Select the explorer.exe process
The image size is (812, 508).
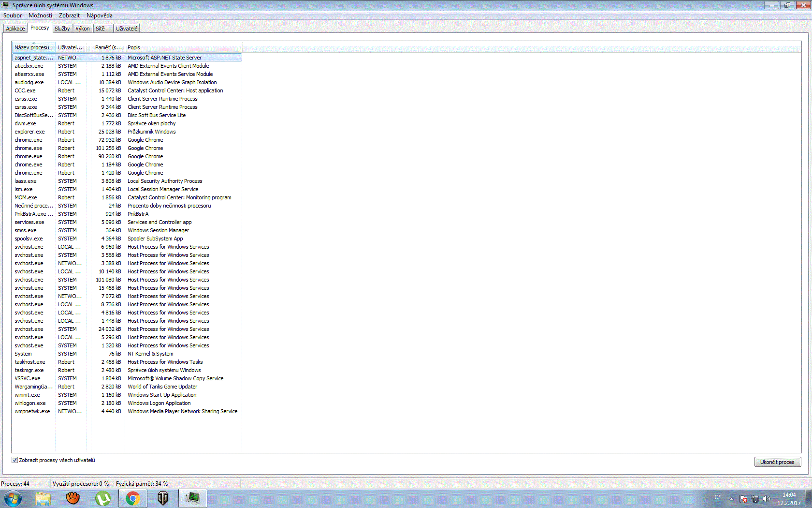(x=127, y=132)
